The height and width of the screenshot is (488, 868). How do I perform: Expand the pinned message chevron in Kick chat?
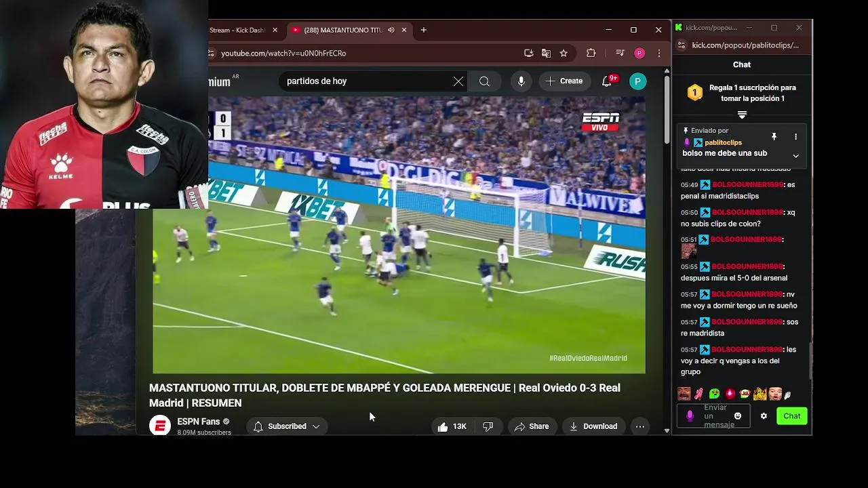coord(795,156)
